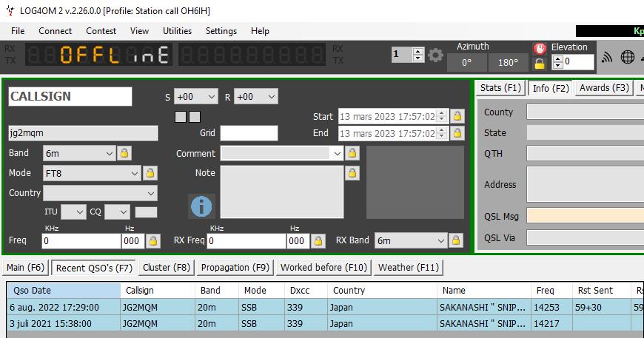Image resolution: width=644 pixels, height=338 pixels.
Task: Click the Grid input field
Action: point(249,133)
